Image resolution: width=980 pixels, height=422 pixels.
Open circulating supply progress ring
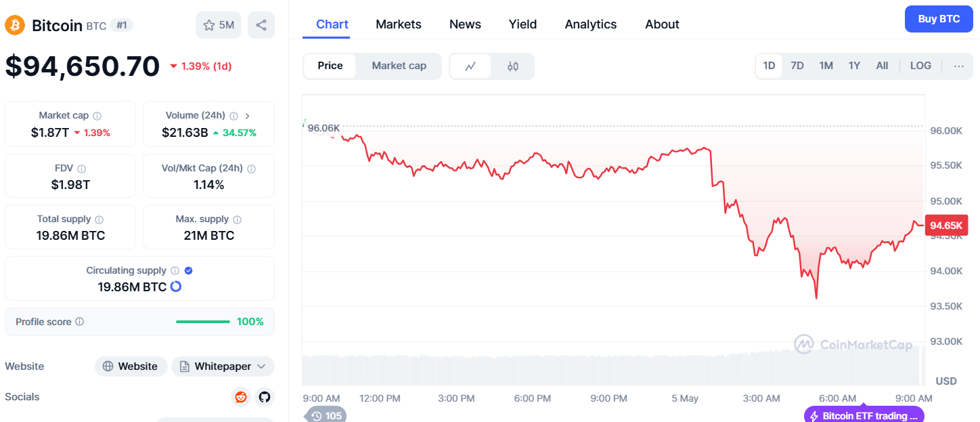coord(176,287)
